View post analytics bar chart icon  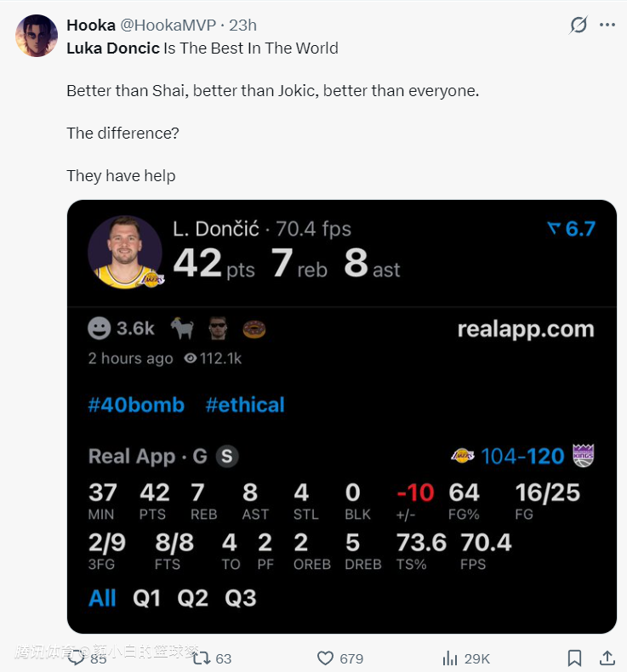450,658
